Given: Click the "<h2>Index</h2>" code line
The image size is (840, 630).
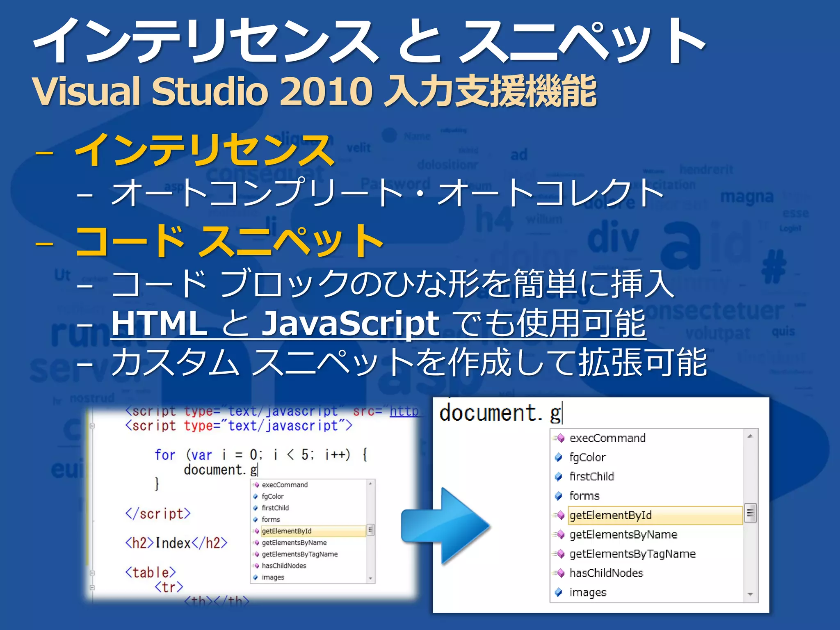Looking at the screenshot, I should click(x=176, y=543).
